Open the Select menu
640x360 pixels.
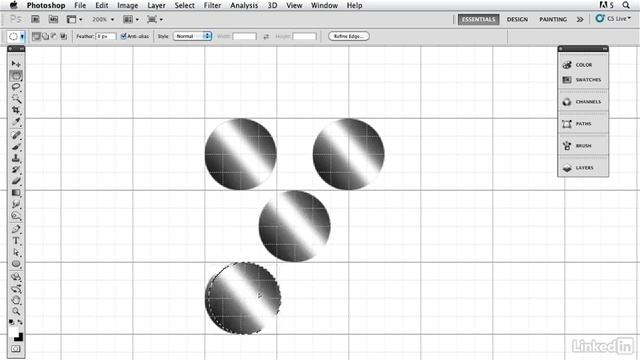(184, 5)
